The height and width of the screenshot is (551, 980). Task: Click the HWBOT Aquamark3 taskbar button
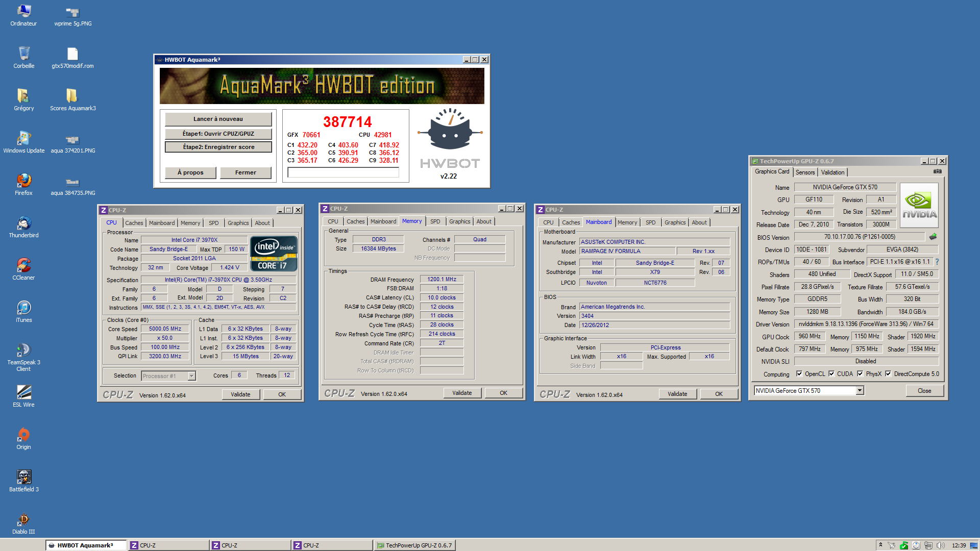[86, 545]
